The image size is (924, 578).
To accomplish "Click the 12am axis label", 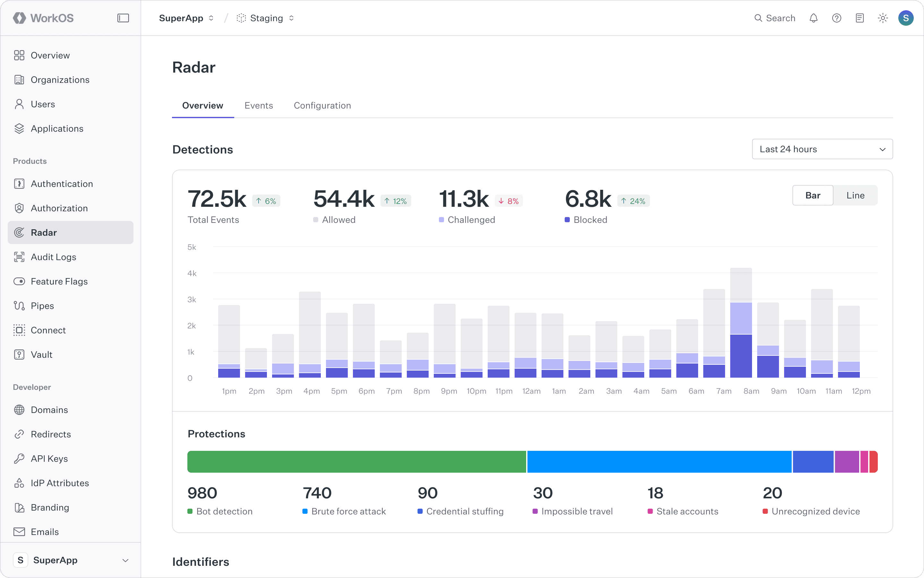I will point(531,391).
